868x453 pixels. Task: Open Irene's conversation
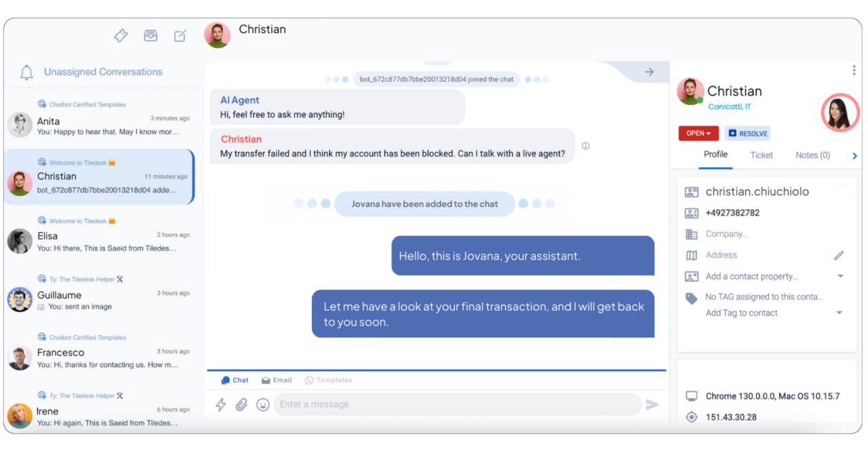coord(98,411)
